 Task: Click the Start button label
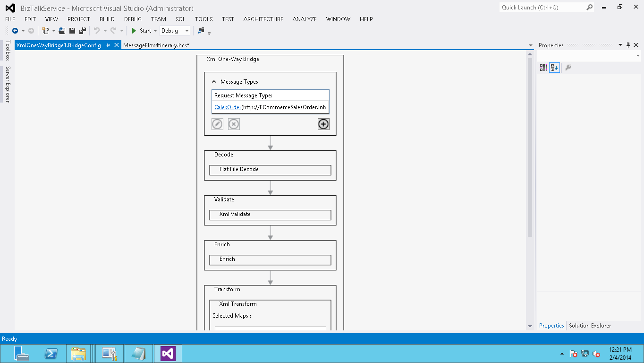pos(145,31)
